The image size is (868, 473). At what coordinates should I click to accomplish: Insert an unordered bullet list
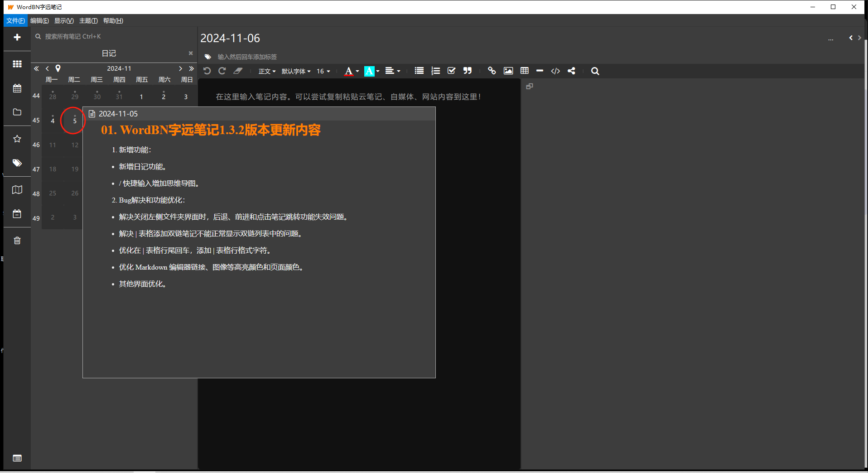(420, 71)
